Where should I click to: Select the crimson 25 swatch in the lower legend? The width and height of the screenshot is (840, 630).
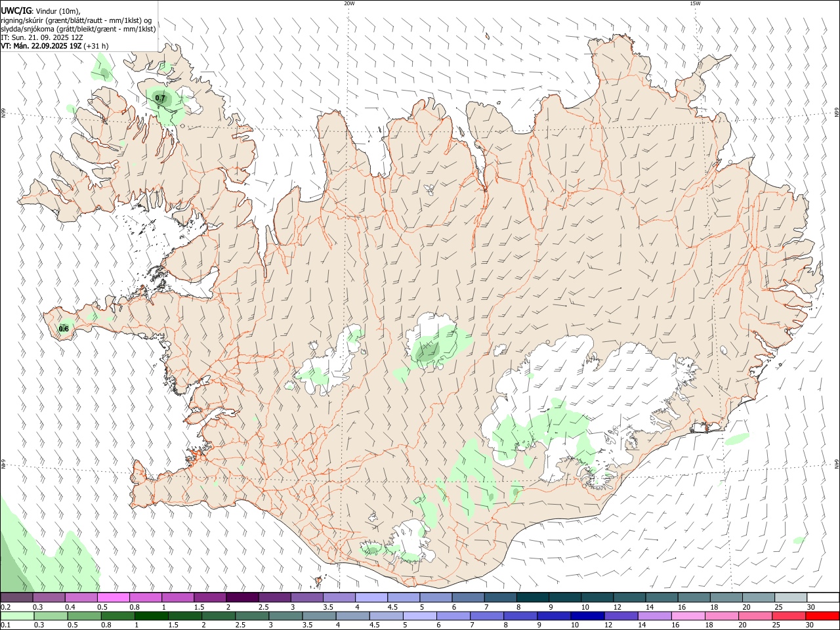(789, 616)
